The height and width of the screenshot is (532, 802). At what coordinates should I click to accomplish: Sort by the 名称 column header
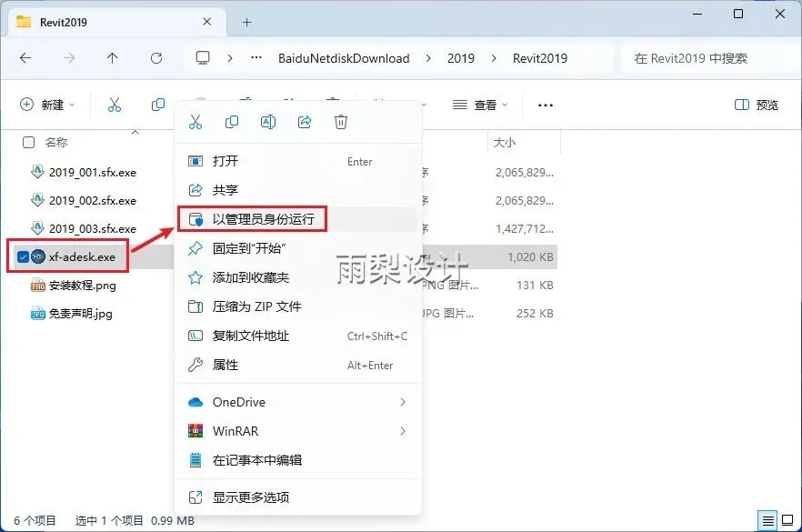[x=56, y=142]
